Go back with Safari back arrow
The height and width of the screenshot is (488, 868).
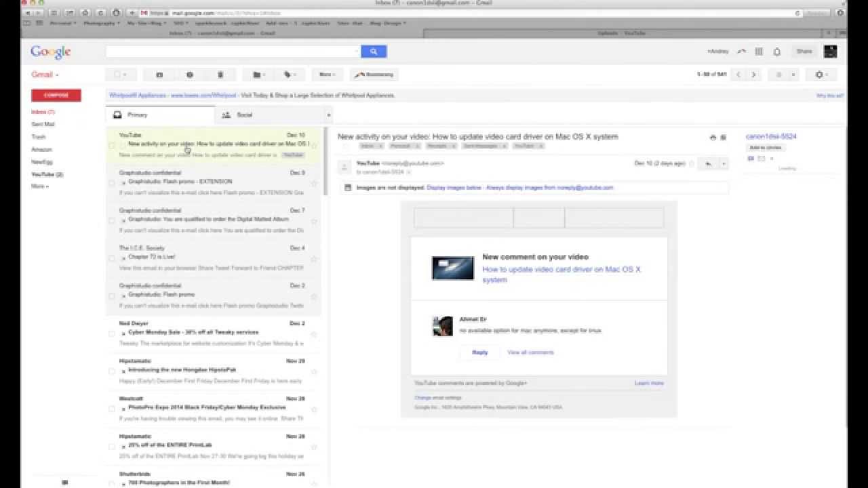tap(29, 13)
